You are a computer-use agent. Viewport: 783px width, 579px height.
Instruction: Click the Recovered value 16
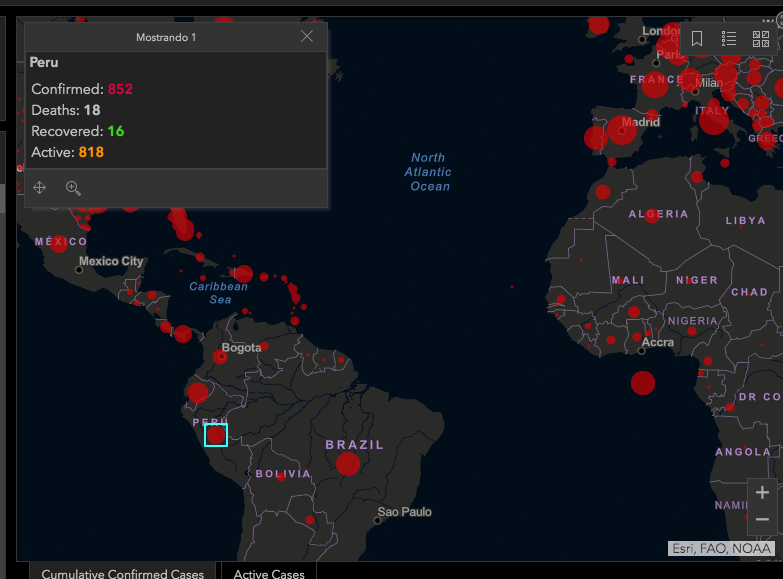click(116, 131)
